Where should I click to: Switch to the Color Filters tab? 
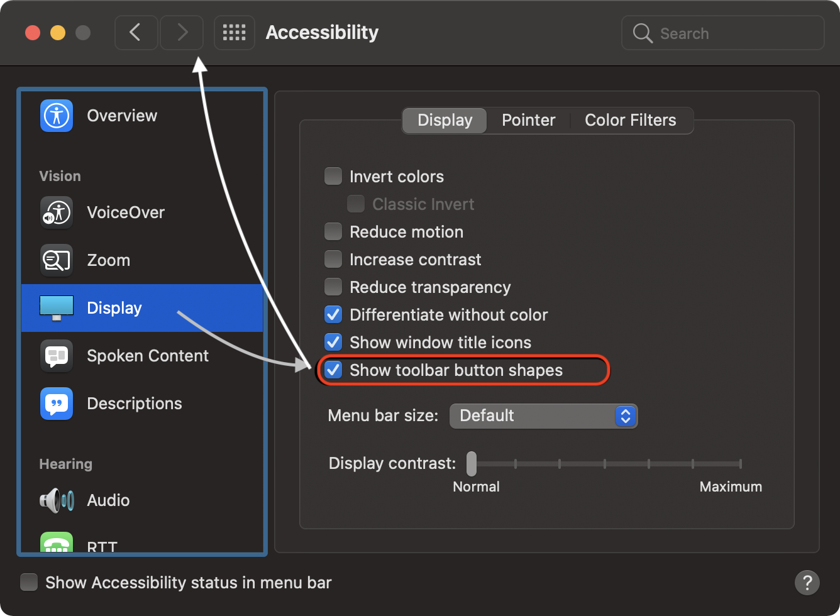click(630, 120)
